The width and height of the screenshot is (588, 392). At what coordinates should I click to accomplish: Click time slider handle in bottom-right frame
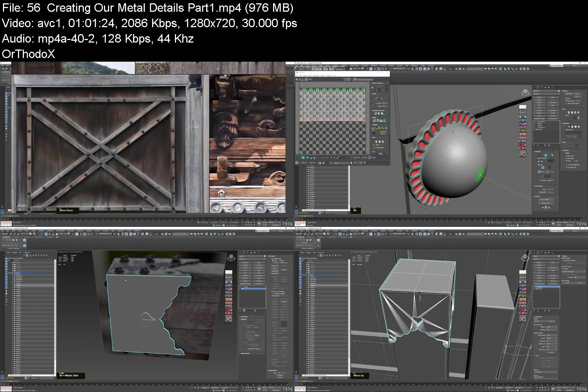click(304, 381)
